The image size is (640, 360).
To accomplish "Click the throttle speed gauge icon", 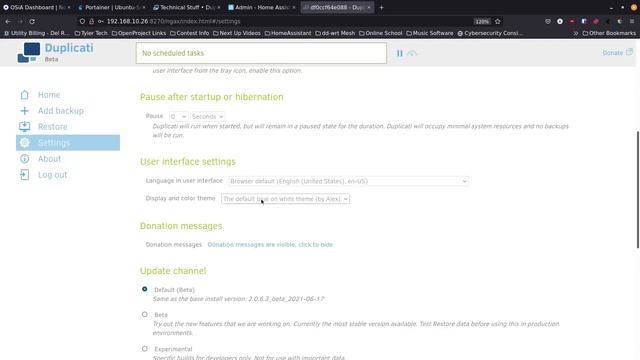I will (412, 53).
